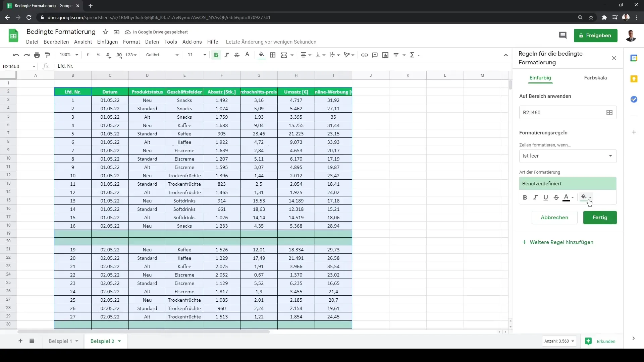Open horizontal align dropdown
Image resolution: width=644 pixels, height=362 pixels.
[x=306, y=55]
